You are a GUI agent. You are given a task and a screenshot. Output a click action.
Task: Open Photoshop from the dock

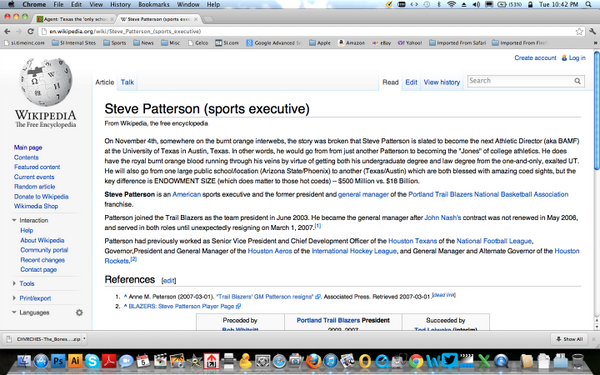pos(58,361)
